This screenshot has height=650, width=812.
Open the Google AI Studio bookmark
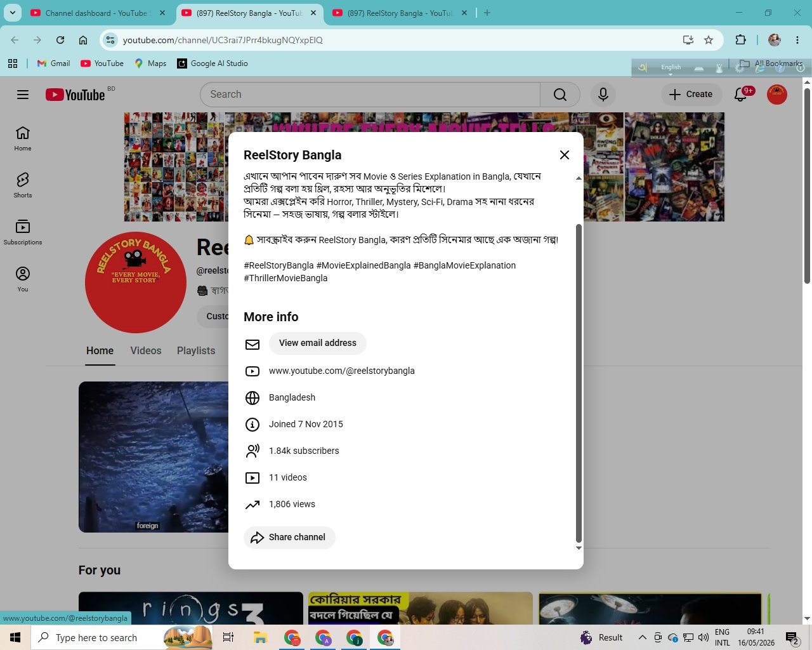(x=213, y=63)
